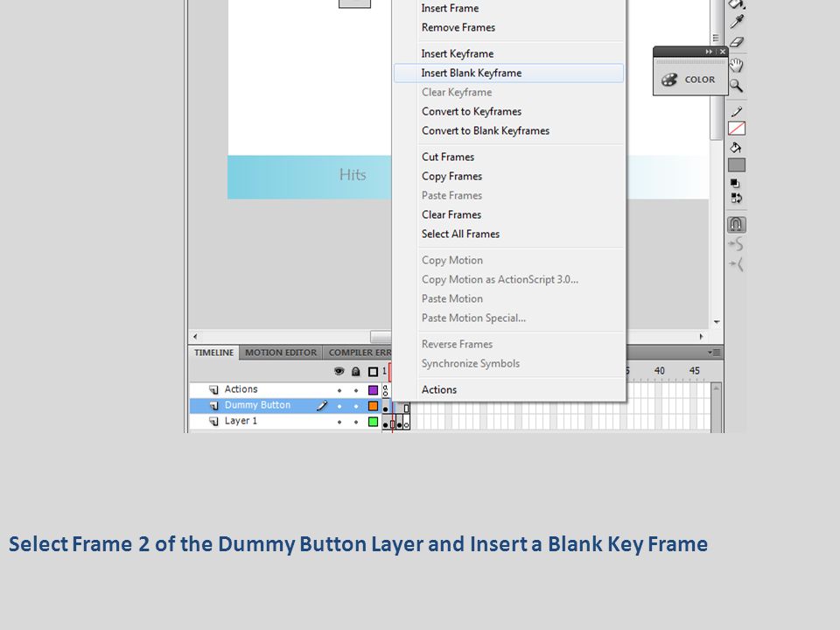Viewport: 840px width, 630px height.
Task: Open the timeline panel options menu
Action: 714,353
